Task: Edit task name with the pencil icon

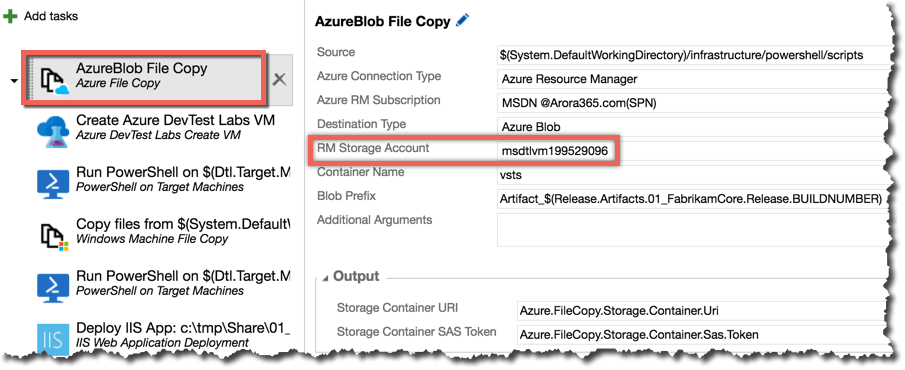Action: [462, 21]
